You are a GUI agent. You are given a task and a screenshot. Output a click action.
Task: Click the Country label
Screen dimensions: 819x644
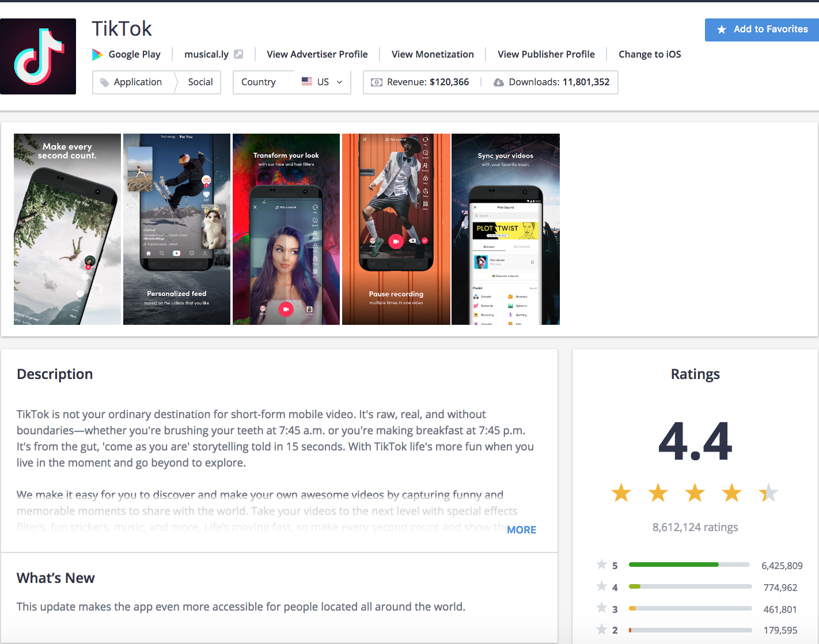pyautogui.click(x=259, y=82)
